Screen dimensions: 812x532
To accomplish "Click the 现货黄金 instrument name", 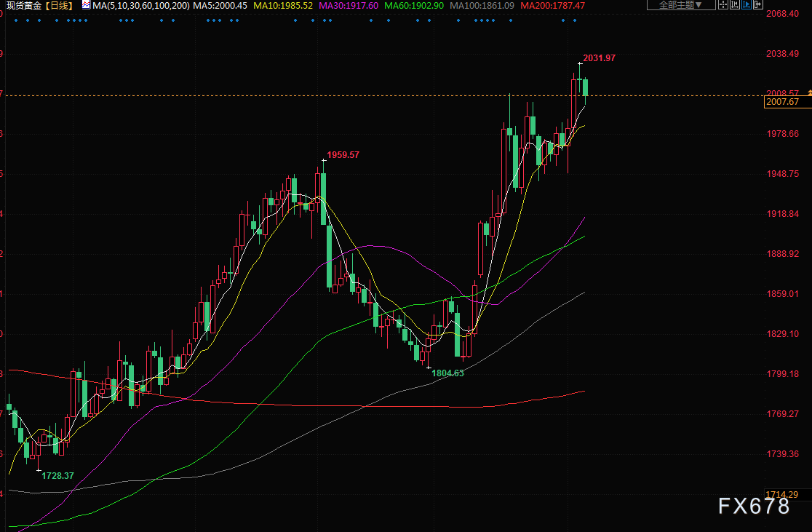I will [x=23, y=5].
